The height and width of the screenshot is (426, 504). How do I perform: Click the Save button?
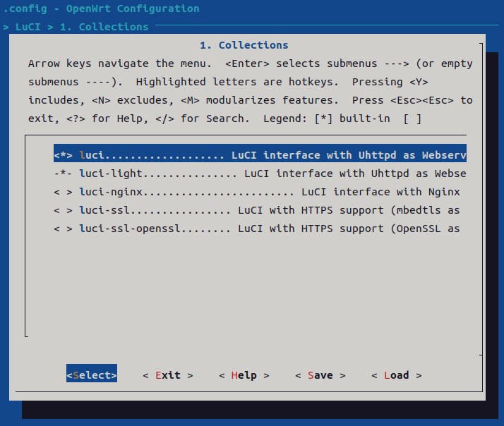click(320, 375)
